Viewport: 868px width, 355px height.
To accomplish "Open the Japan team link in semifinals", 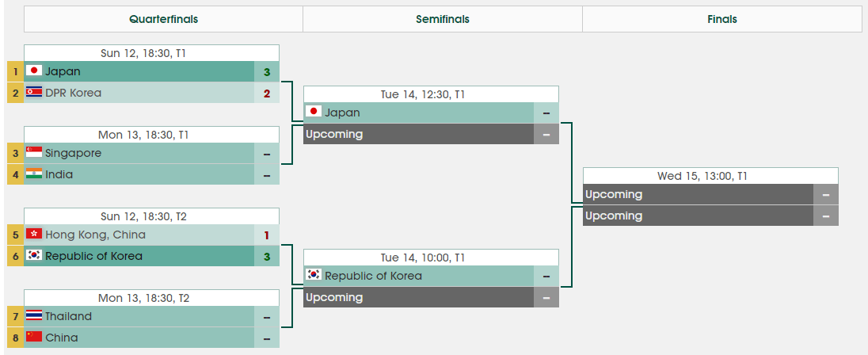I will tap(342, 113).
